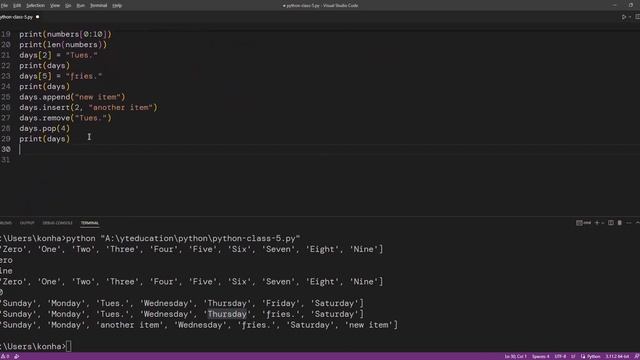Open the File menu
Viewport: 640px width, 360px height.
click(4, 5)
